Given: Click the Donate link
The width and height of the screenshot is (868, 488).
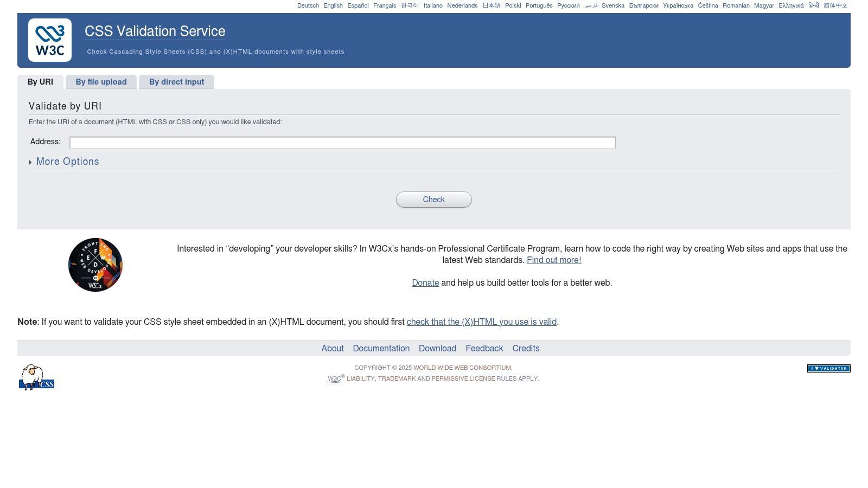Looking at the screenshot, I should pos(425,283).
